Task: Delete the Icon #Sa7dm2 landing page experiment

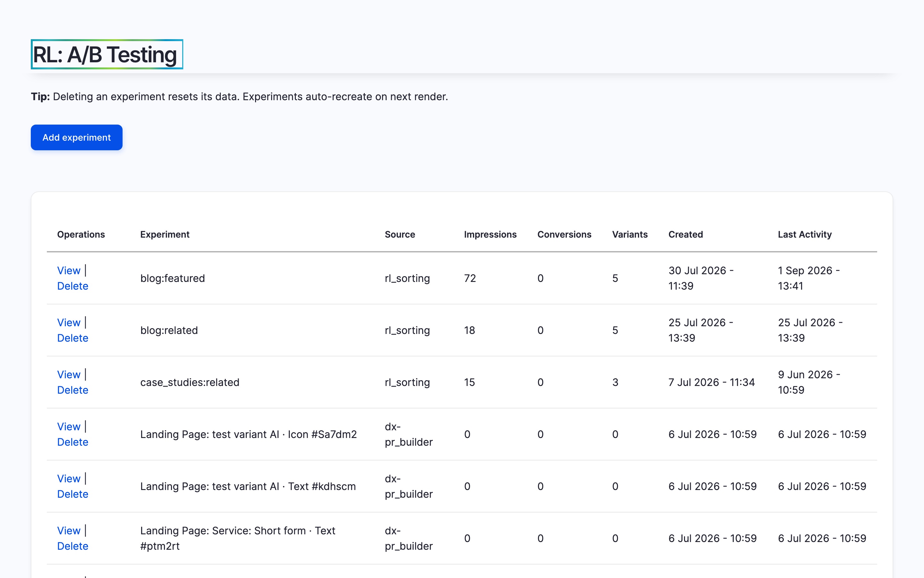Action: point(73,442)
